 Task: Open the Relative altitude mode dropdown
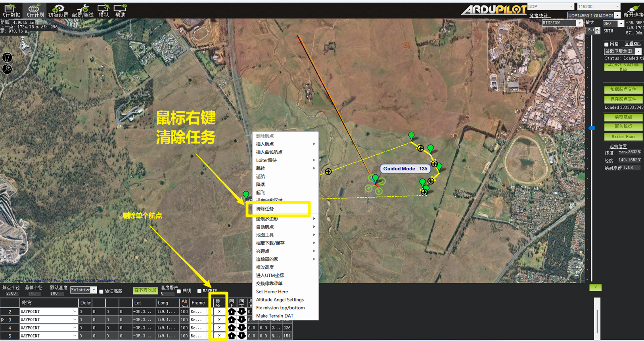pos(94,290)
